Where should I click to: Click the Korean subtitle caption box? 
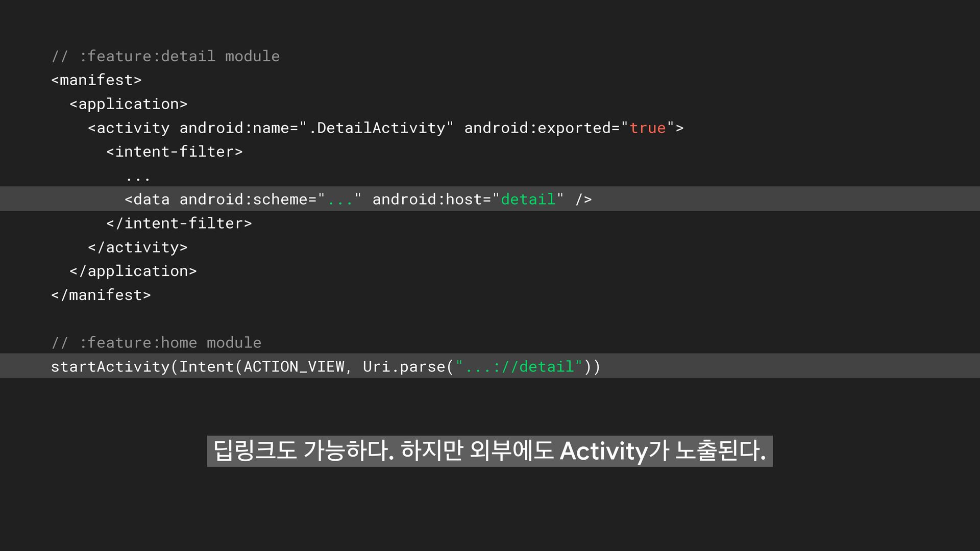click(x=489, y=451)
